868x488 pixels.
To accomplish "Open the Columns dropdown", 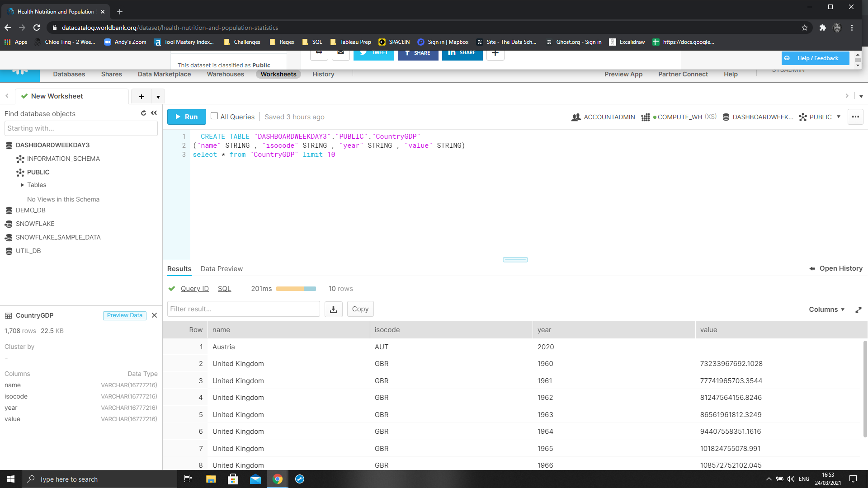I will (826, 310).
